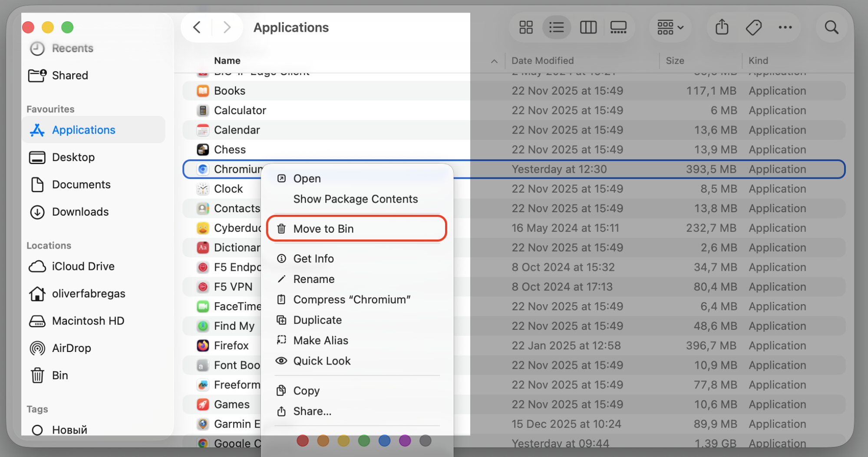Click the tag toolbar icon

tap(754, 27)
